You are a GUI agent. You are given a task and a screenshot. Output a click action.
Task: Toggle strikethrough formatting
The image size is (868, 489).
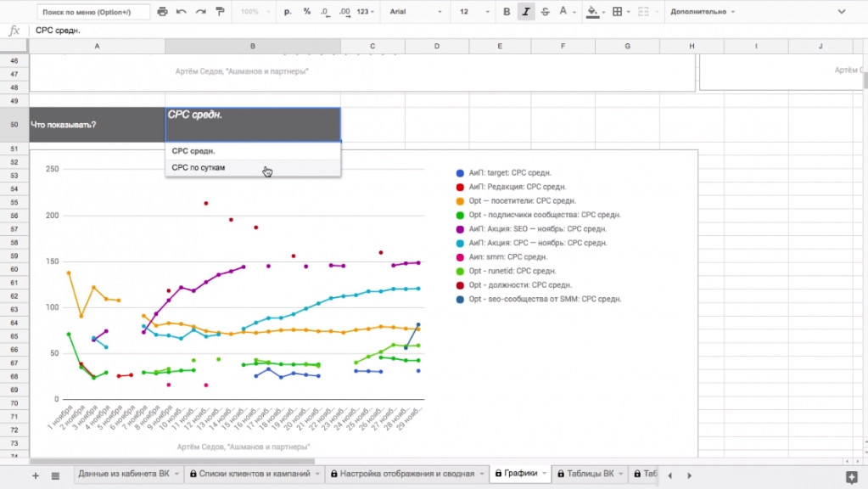click(x=545, y=12)
